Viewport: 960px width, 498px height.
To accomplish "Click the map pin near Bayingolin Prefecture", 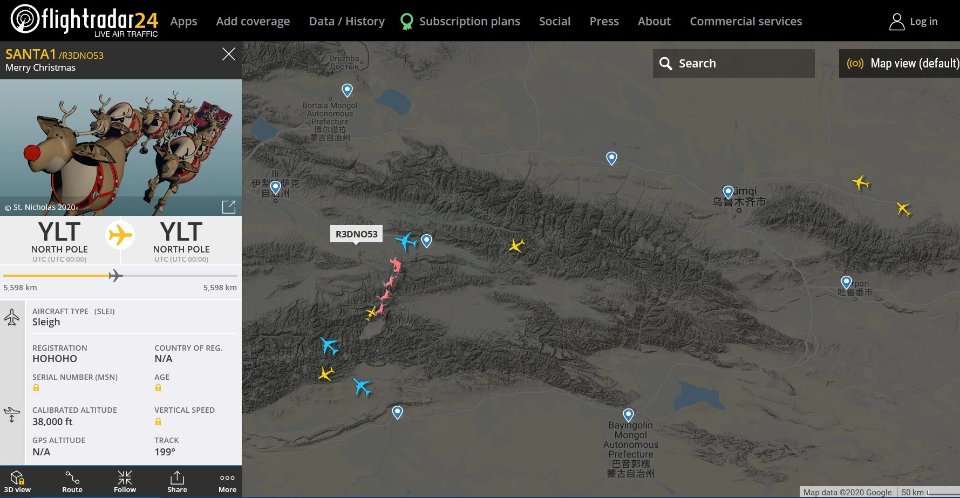I will [628, 415].
